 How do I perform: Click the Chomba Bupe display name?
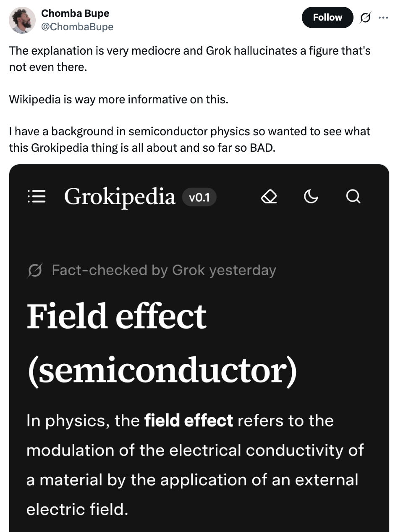tap(75, 13)
